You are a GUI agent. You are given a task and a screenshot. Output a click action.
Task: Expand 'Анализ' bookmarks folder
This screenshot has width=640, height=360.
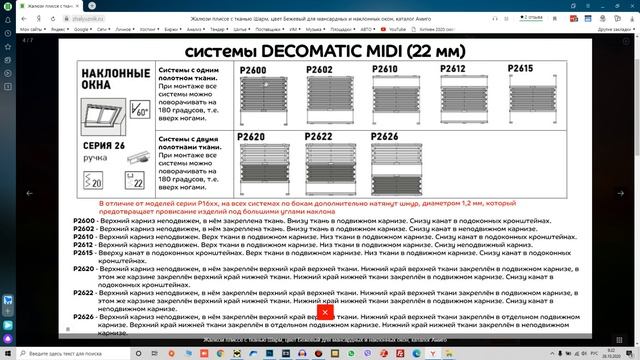click(196, 29)
